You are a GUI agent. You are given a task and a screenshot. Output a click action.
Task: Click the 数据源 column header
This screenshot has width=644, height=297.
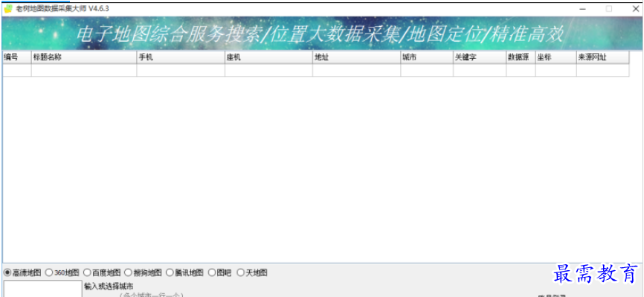(x=521, y=57)
